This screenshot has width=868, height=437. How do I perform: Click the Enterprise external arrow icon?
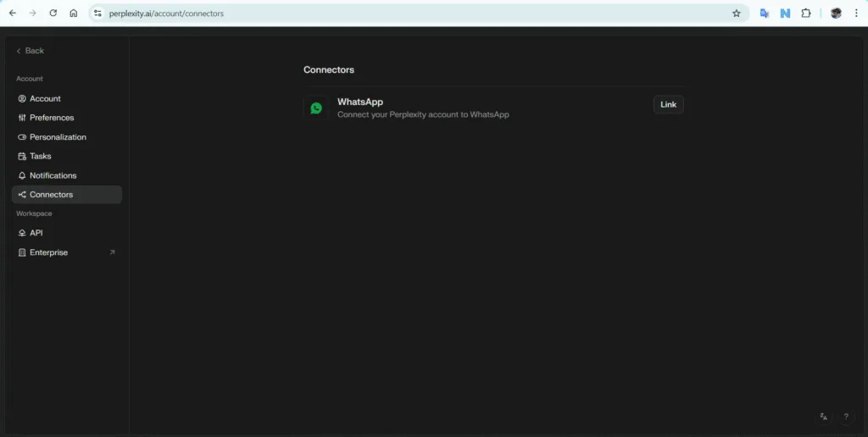click(112, 252)
